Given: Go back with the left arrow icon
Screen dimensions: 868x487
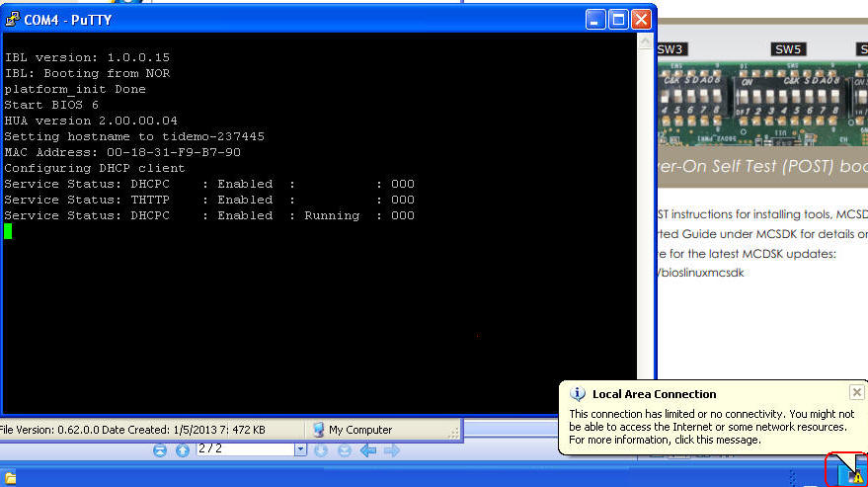Looking at the screenshot, I should coord(368,450).
